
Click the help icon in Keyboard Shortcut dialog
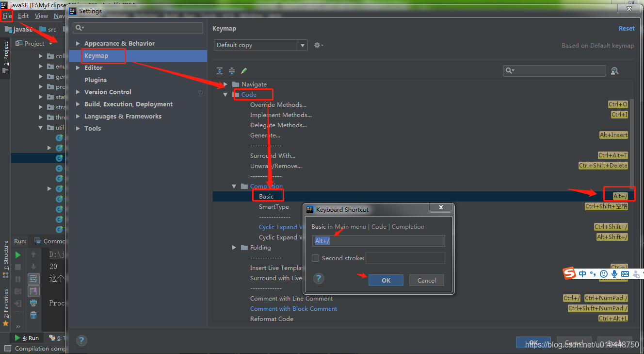pyautogui.click(x=319, y=278)
